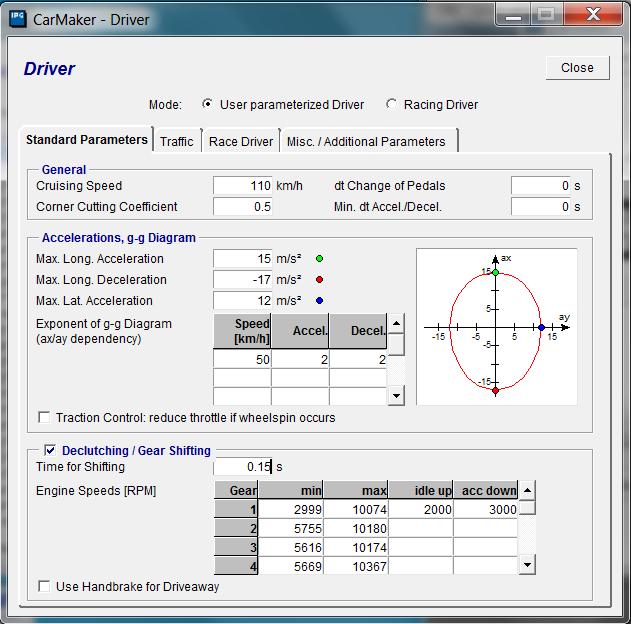
Task: Enable Traction Control checkbox
Action: (44, 417)
